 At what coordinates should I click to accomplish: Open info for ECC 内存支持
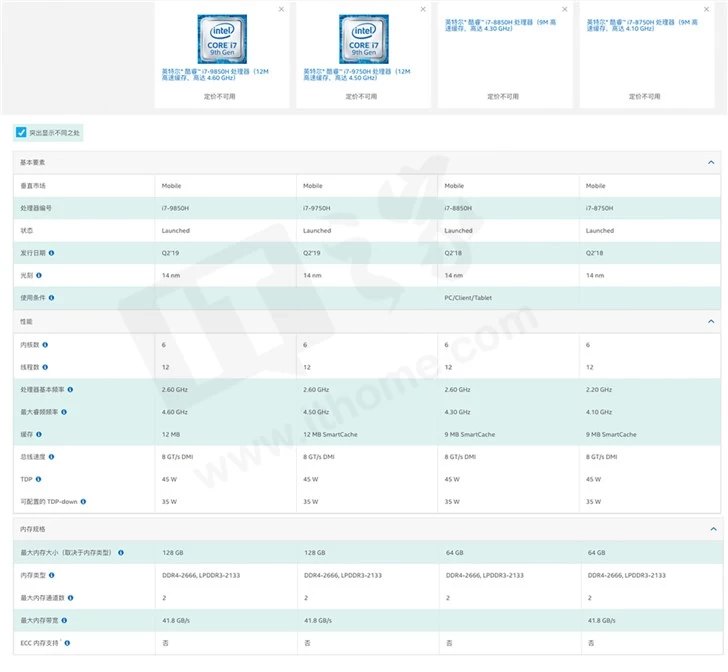point(67,643)
